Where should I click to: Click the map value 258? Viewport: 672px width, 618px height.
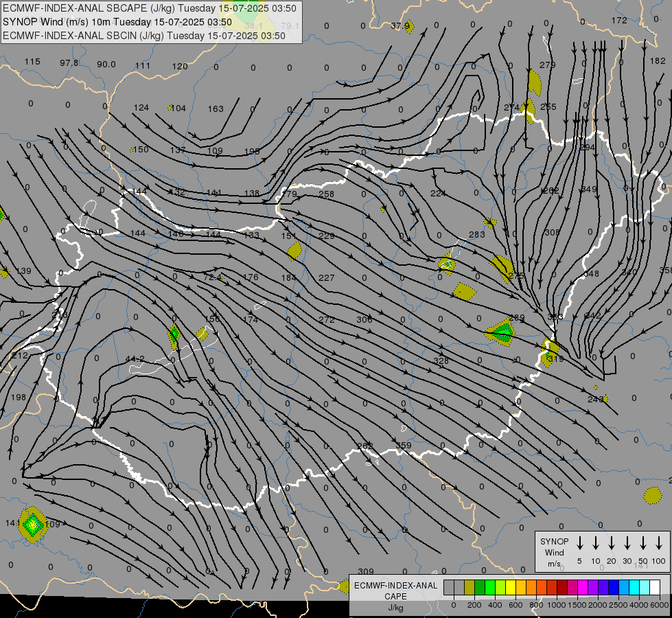[x=326, y=194]
